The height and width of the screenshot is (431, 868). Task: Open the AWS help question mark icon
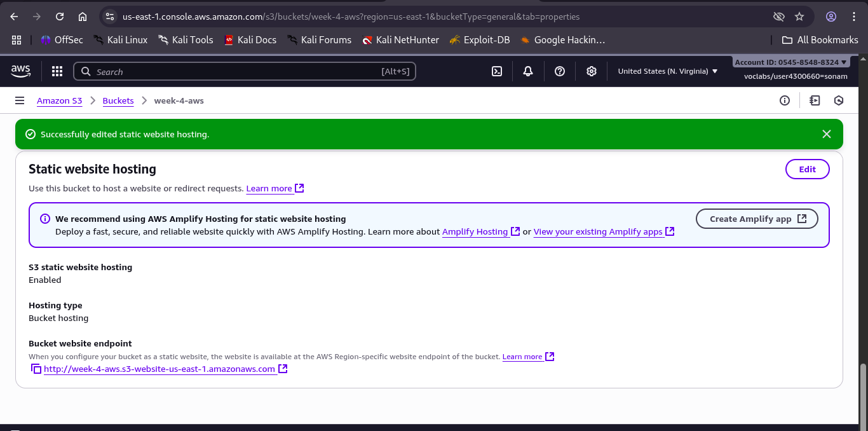pos(560,71)
